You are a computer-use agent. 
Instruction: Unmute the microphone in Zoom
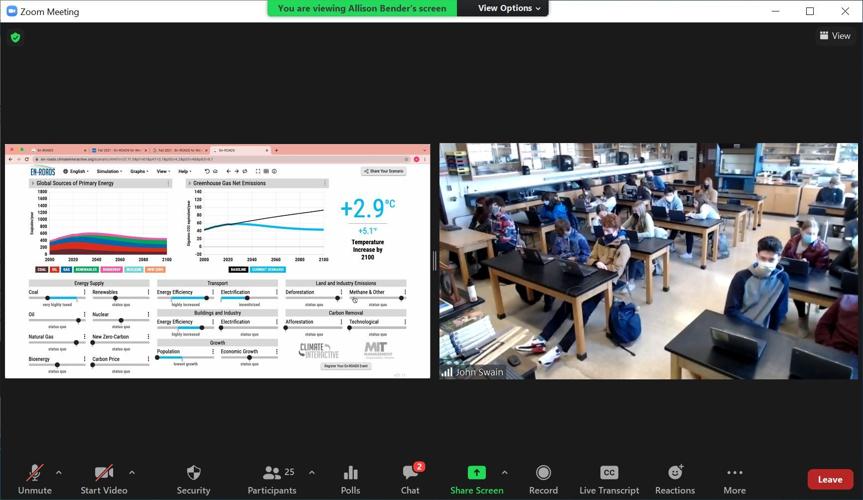click(x=35, y=479)
